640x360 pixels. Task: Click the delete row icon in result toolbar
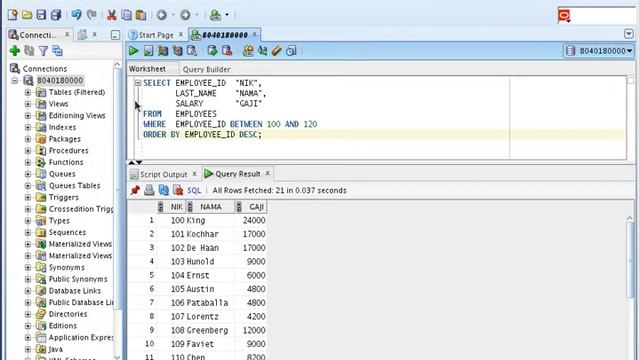pos(178,190)
